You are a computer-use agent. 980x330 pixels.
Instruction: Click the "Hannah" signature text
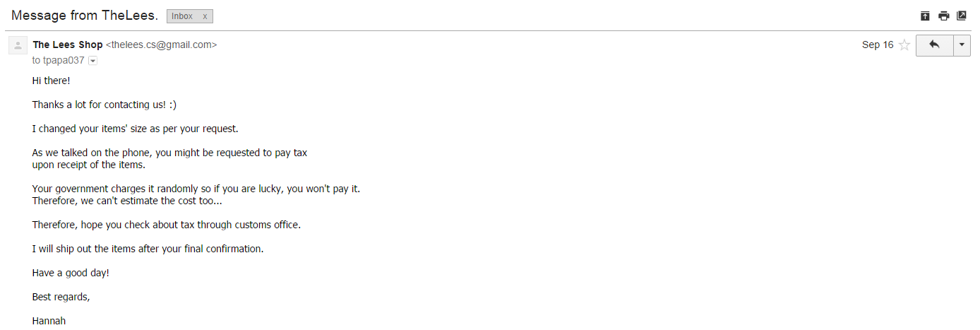tap(49, 321)
